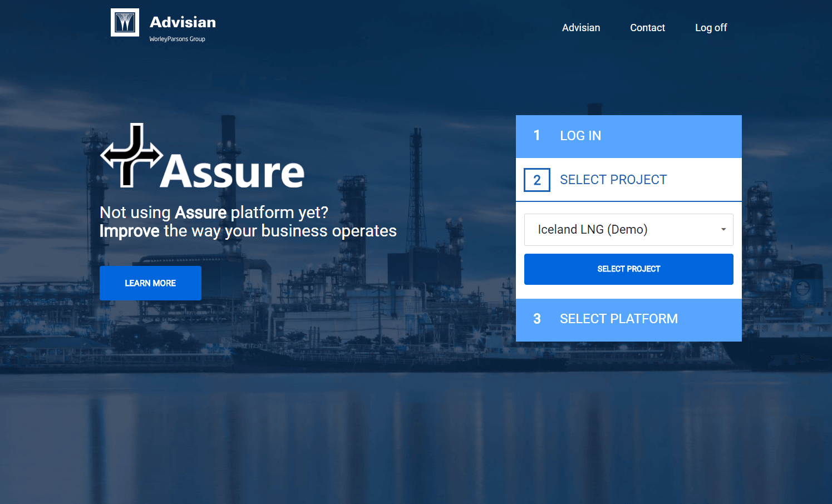The image size is (832, 504).
Task: Click the Advisian WorleyParsons Group brand text
Action: (x=183, y=28)
